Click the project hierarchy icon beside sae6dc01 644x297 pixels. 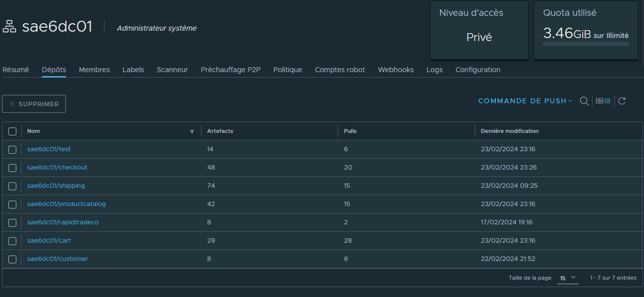pos(9,27)
